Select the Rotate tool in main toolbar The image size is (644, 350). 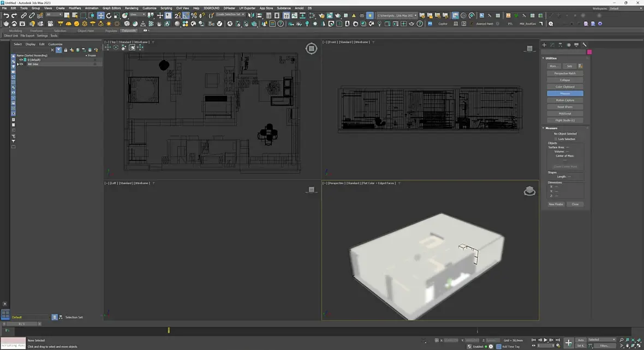[109, 15]
